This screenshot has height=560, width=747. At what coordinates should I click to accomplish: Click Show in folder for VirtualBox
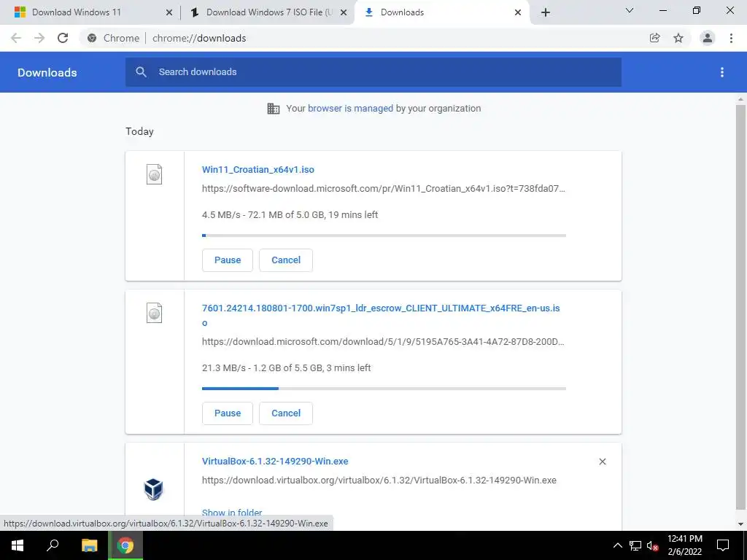pos(232,513)
